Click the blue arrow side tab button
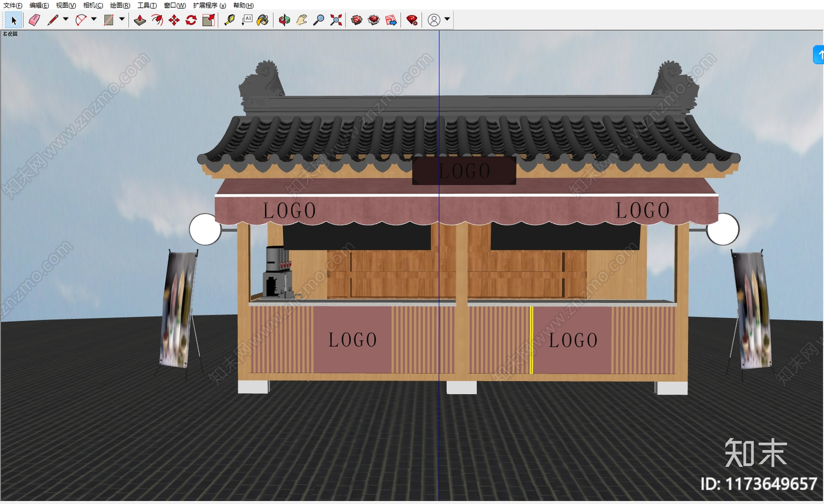 point(818,55)
